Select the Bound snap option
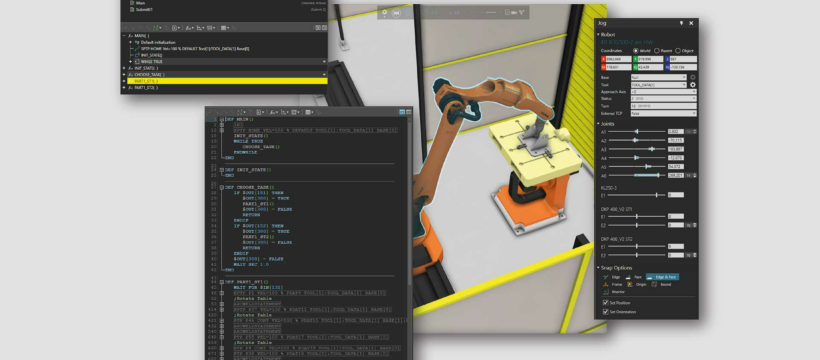 pyautogui.click(x=661, y=285)
